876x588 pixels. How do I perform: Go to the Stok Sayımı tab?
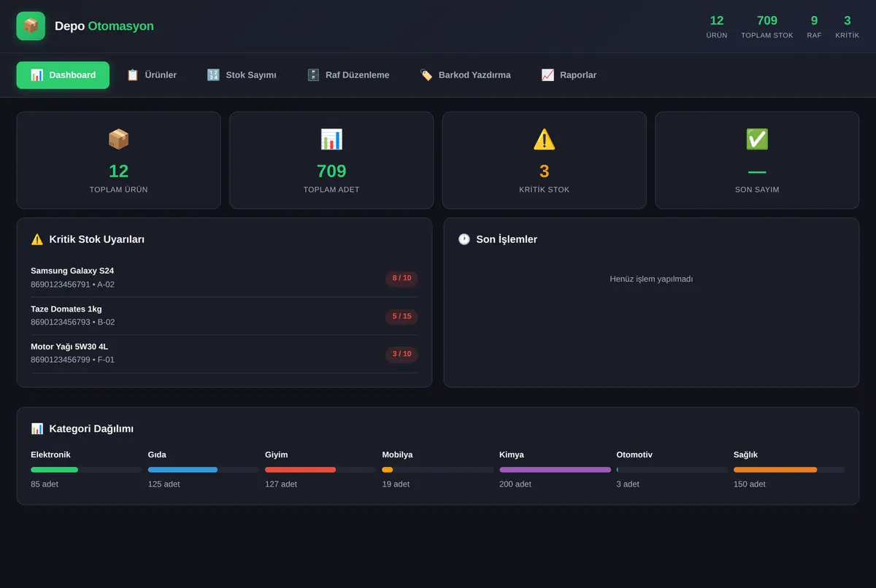coord(242,75)
